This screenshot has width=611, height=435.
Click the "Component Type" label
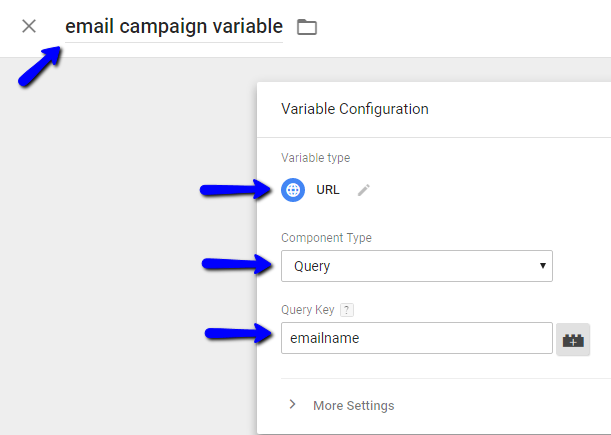(326, 238)
